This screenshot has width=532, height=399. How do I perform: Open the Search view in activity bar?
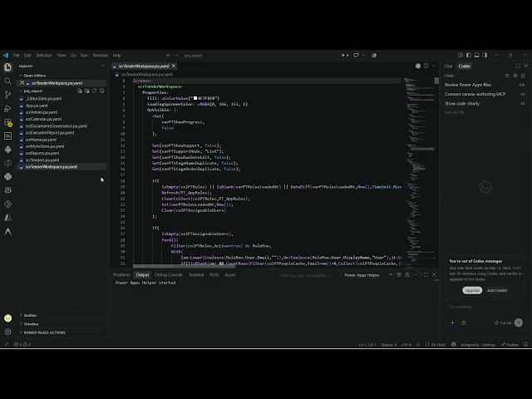[x=7, y=81]
